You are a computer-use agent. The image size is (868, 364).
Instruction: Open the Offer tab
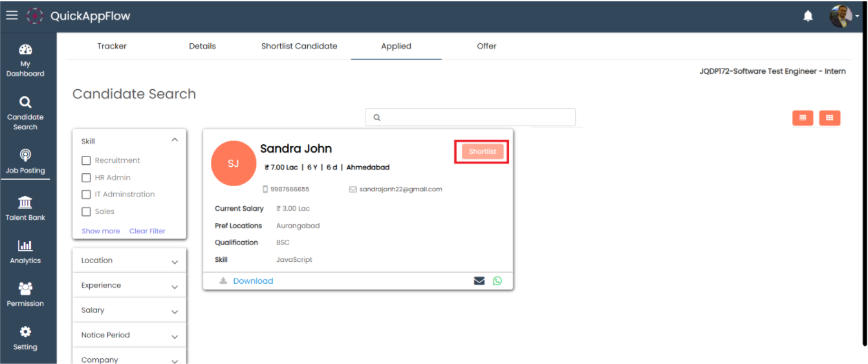[x=486, y=46]
